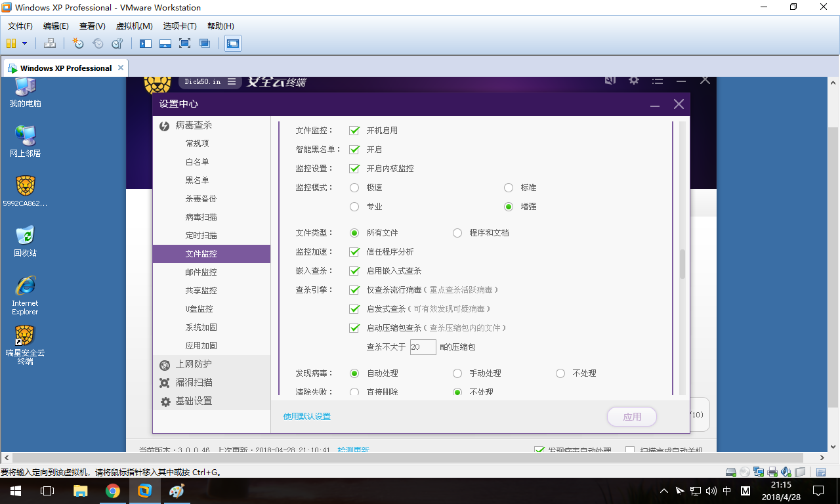
Task: Select 专业 monitoring mode
Action: (354, 207)
